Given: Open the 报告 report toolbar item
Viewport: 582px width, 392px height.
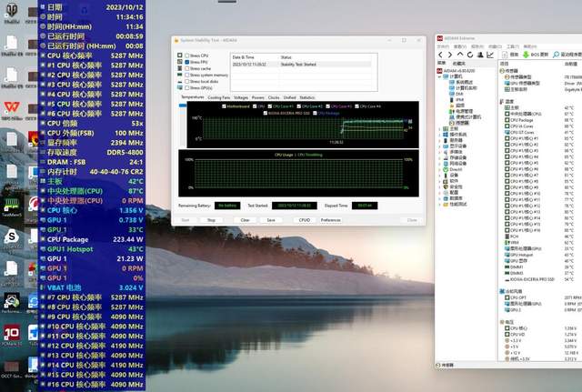Looking at the screenshot, I should 511,55.
